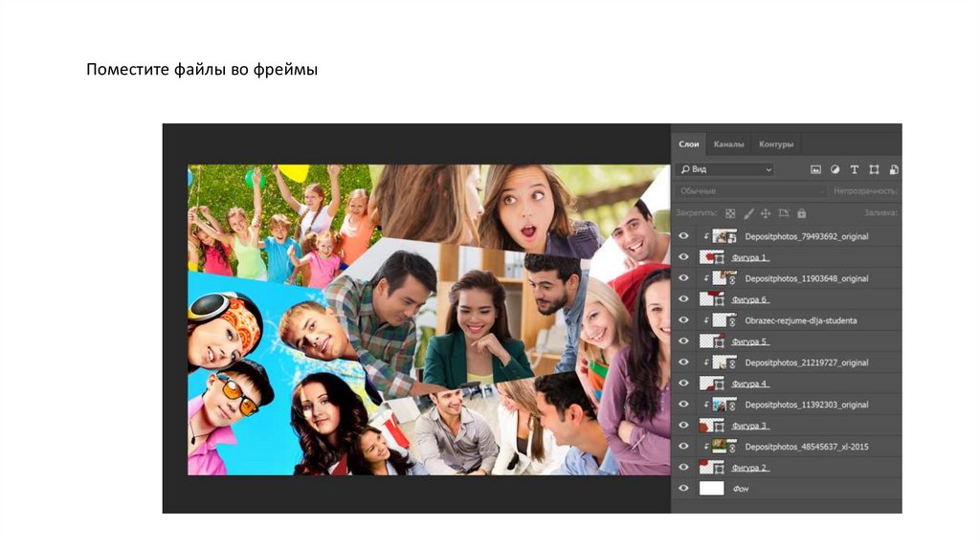Viewport: 980px width, 549px height.
Task: Hide the Фигура 4 layer
Action: tap(683, 384)
